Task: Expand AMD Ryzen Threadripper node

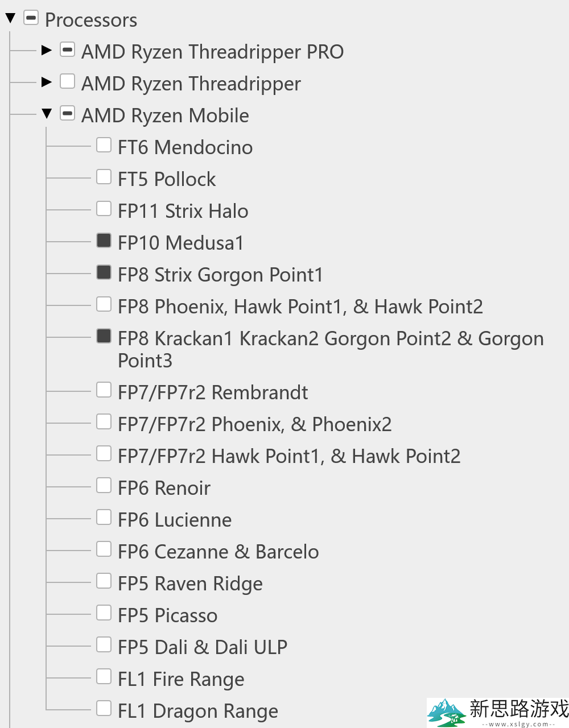Action: (x=47, y=82)
